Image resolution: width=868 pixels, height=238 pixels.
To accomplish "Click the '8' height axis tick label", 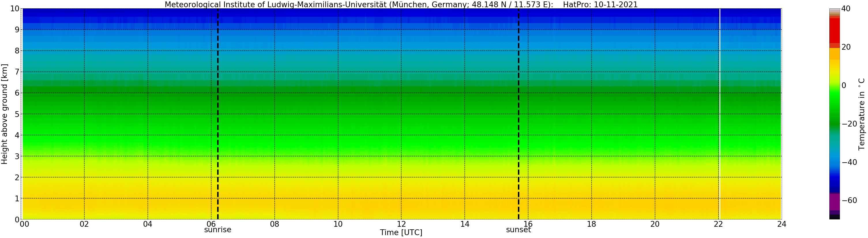I will coord(17,51).
